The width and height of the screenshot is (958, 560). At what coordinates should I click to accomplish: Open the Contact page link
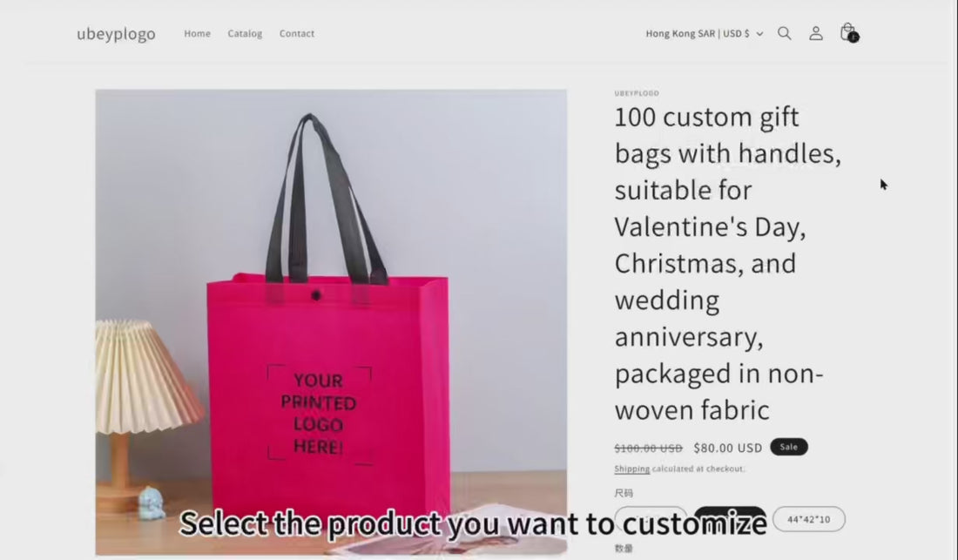point(297,34)
